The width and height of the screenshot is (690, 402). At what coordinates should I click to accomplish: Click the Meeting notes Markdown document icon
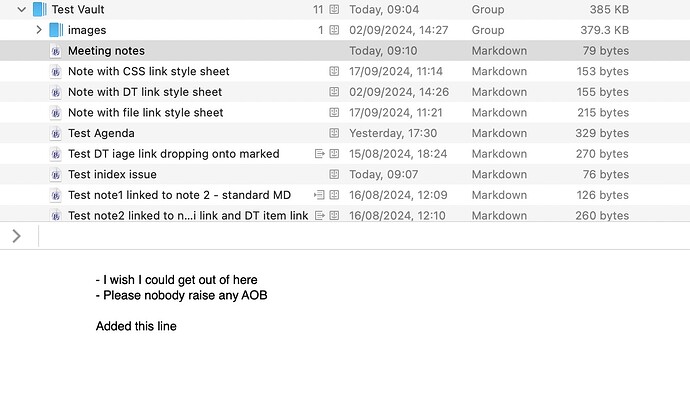click(56, 51)
